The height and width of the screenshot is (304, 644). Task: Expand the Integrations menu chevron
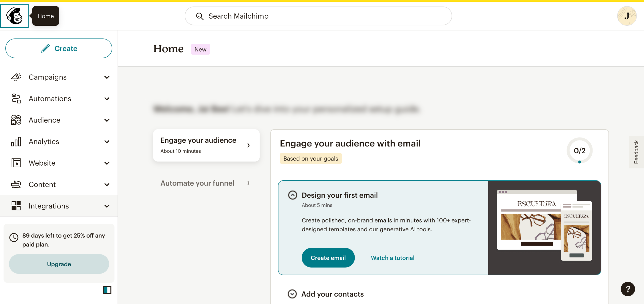point(107,206)
